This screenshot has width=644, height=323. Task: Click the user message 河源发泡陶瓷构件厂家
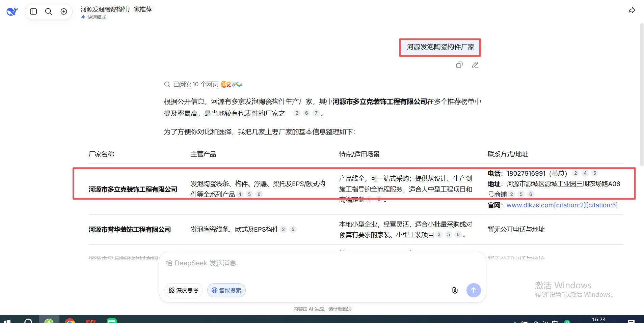440,47
